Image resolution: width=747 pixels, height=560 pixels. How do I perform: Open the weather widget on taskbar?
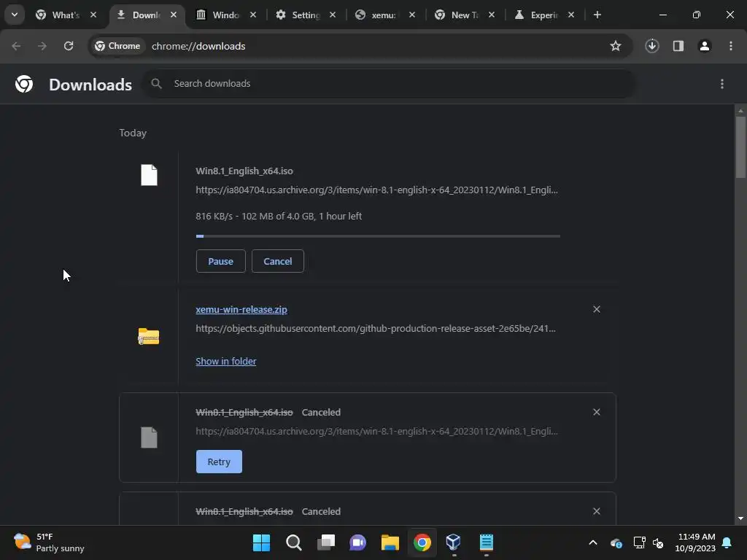[x=49, y=542]
